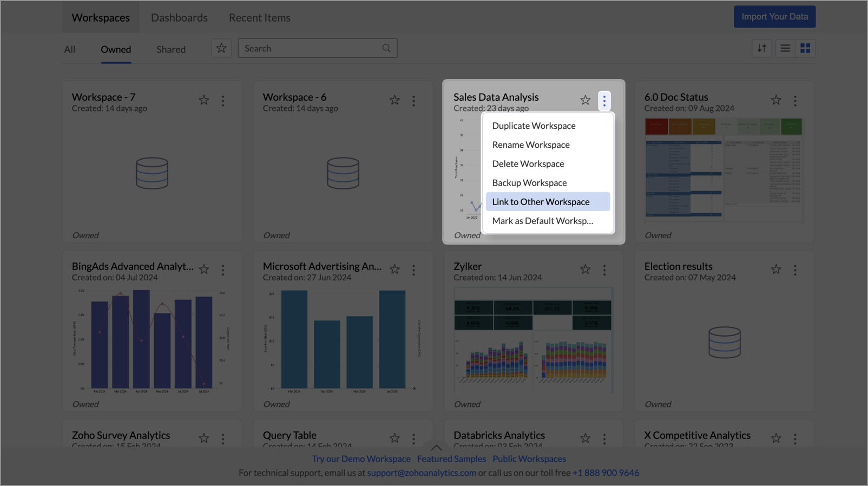
Task: Click the Workspace - 7 database icon
Action: point(152,173)
